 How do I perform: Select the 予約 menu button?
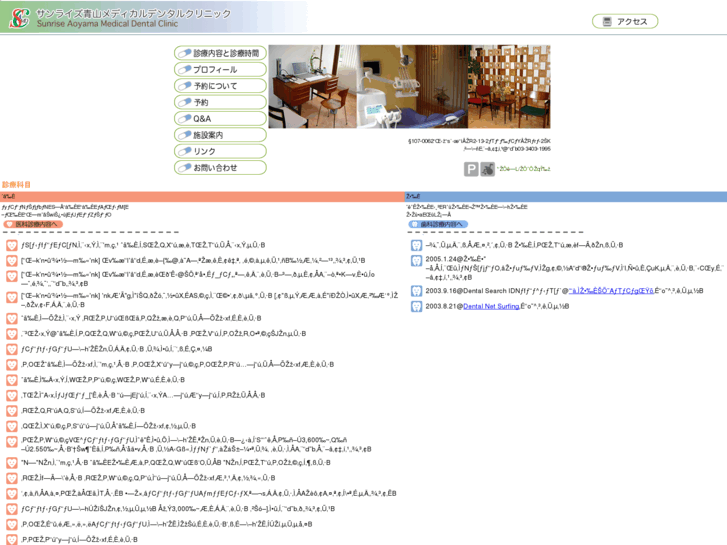(220, 102)
